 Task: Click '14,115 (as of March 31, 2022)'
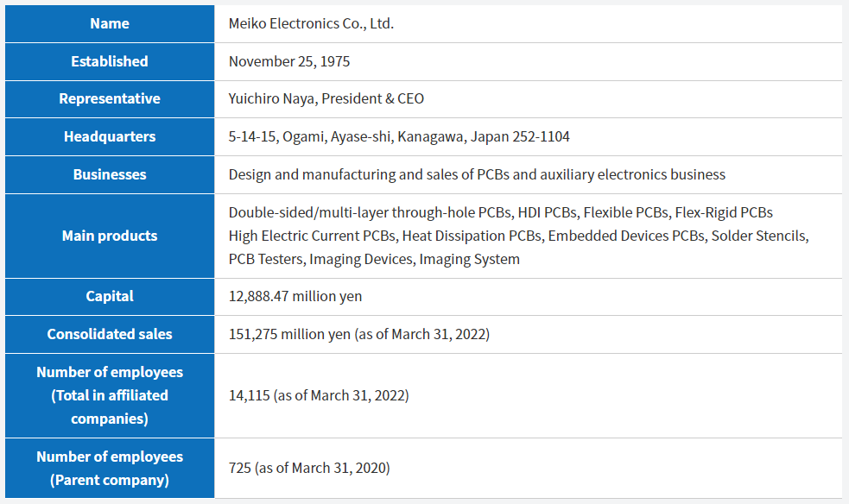point(319,395)
